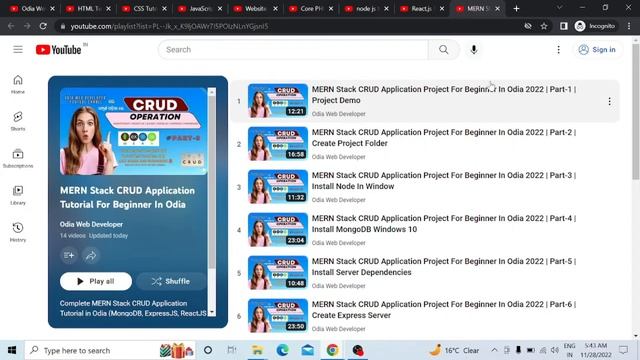The height and width of the screenshot is (360, 640).
Task: Click in the YouTube search field
Action: 293,49
